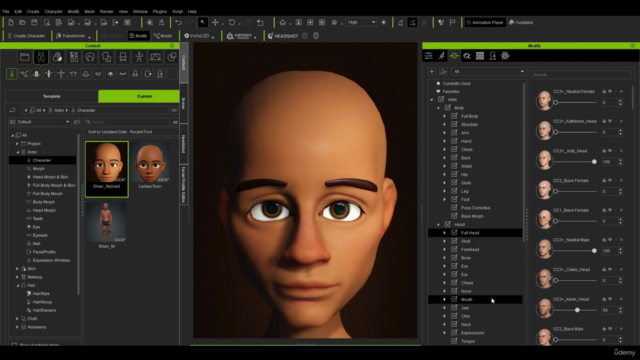Switch to the Custom tab

[x=139, y=96]
